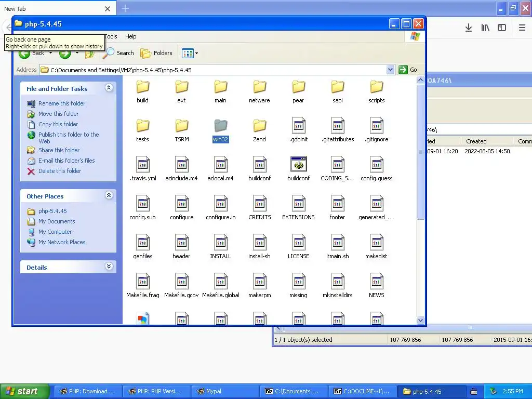The image size is (532, 399).
Task: Open the Help menu
Action: pyautogui.click(x=130, y=36)
